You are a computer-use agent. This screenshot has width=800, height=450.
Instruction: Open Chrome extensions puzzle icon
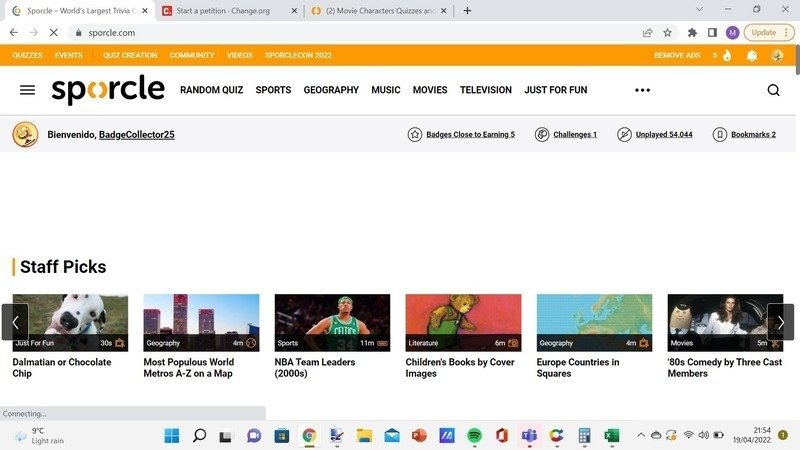(x=692, y=32)
